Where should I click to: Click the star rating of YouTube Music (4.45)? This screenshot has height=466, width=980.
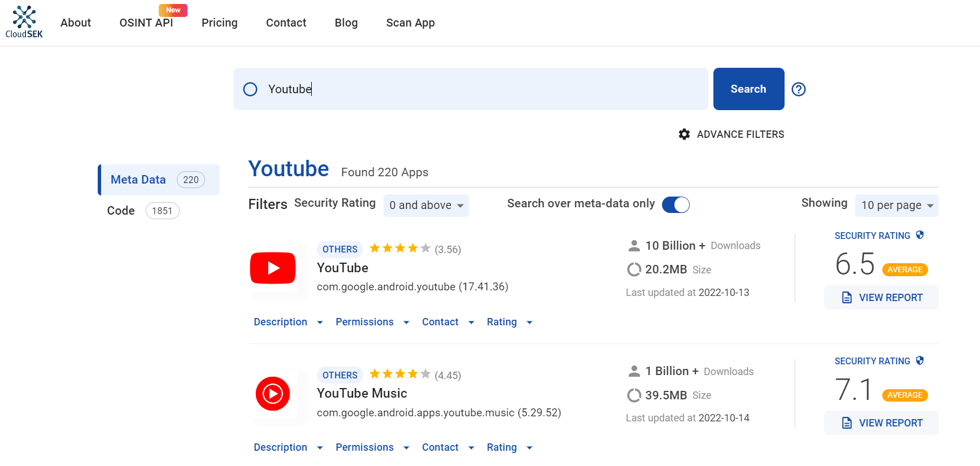tap(400, 374)
